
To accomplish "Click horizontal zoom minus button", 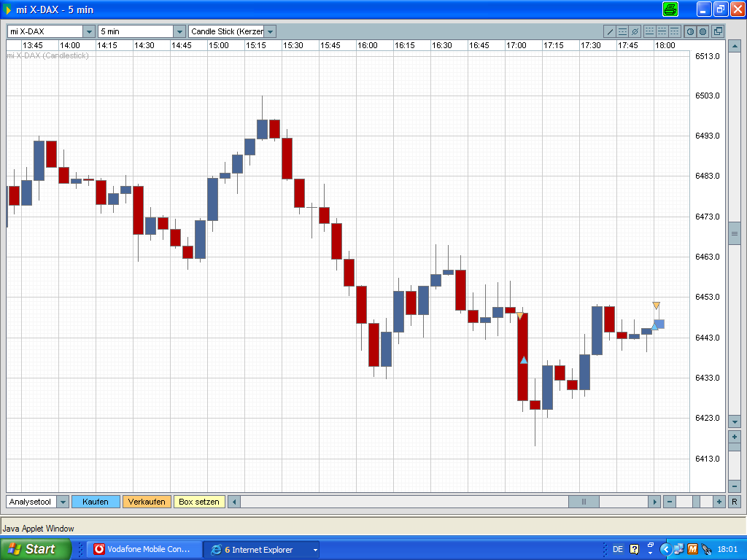I will click(670, 502).
